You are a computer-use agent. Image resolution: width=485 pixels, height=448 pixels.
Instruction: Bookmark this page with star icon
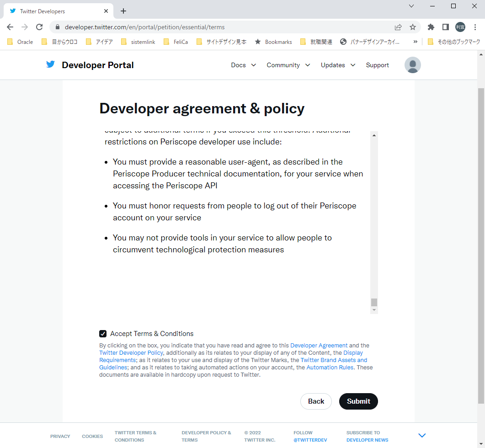[x=413, y=27]
